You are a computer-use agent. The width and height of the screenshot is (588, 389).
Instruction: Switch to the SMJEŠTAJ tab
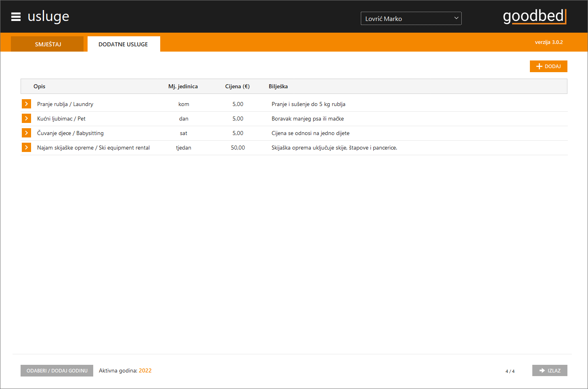click(47, 44)
